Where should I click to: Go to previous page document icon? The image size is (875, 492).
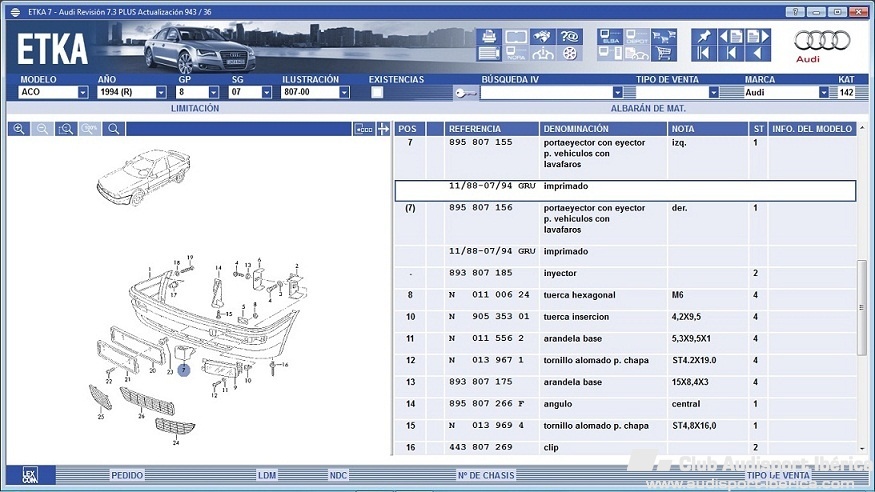[x=730, y=36]
